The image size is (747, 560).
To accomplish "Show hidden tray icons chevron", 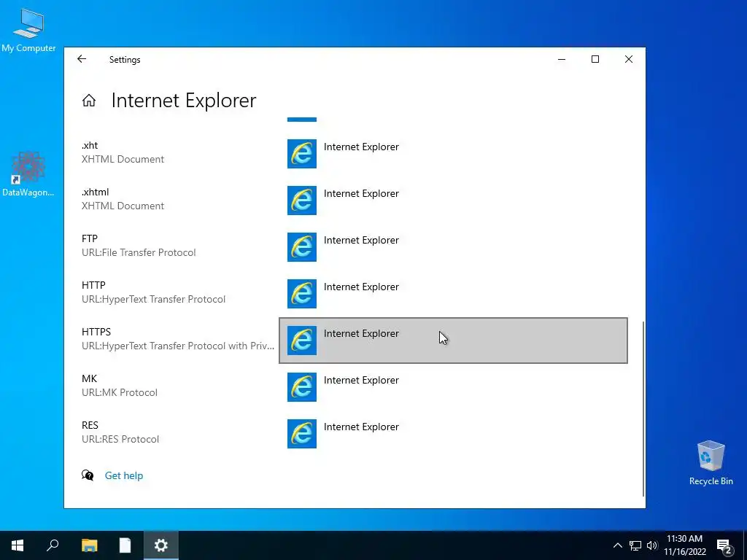I will [617, 545].
